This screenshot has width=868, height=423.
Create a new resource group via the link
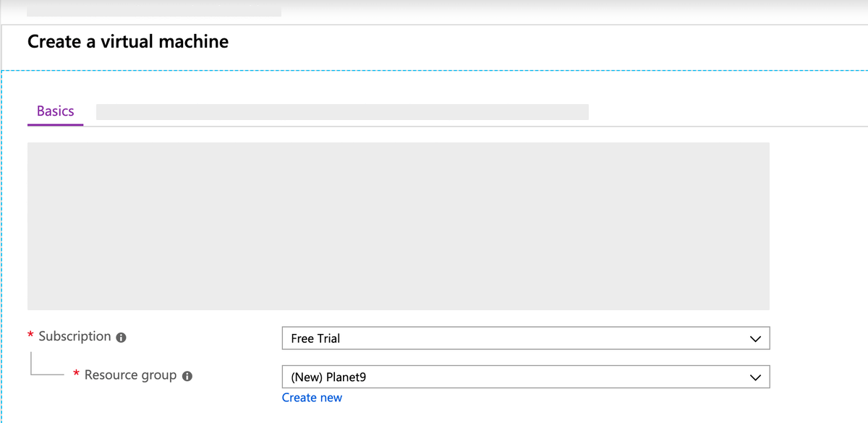coord(312,397)
